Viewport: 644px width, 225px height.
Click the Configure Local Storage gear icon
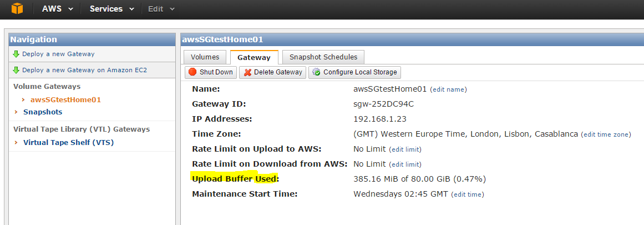tap(316, 72)
